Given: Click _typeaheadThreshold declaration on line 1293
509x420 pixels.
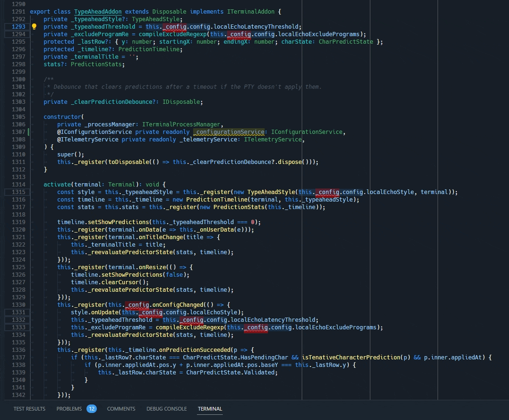Looking at the screenshot, I should click(103, 27).
